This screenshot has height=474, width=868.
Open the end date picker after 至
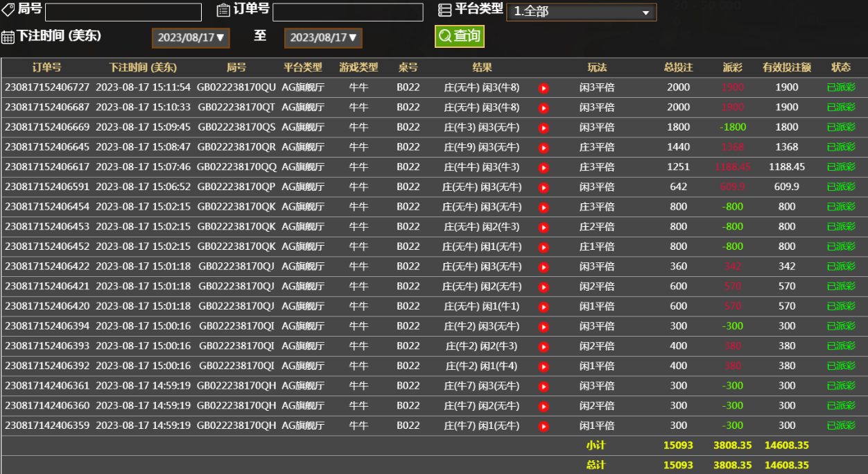[323, 37]
